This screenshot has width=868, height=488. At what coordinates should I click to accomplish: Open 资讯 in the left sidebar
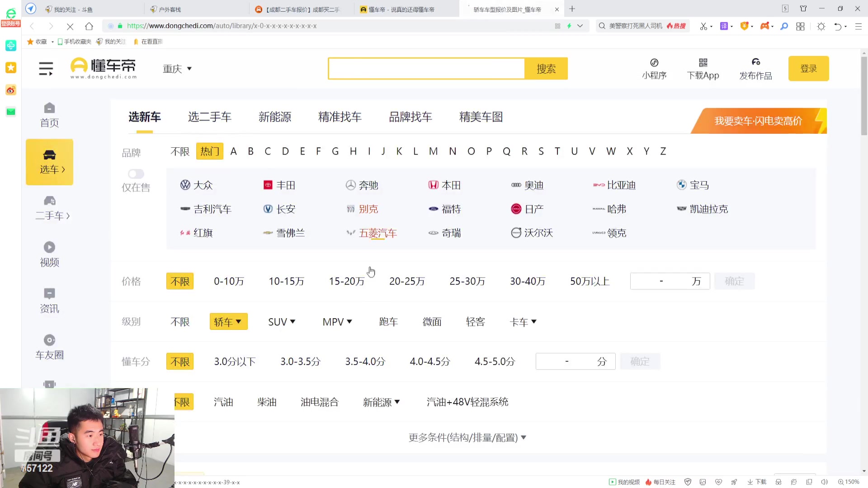pyautogui.click(x=49, y=301)
